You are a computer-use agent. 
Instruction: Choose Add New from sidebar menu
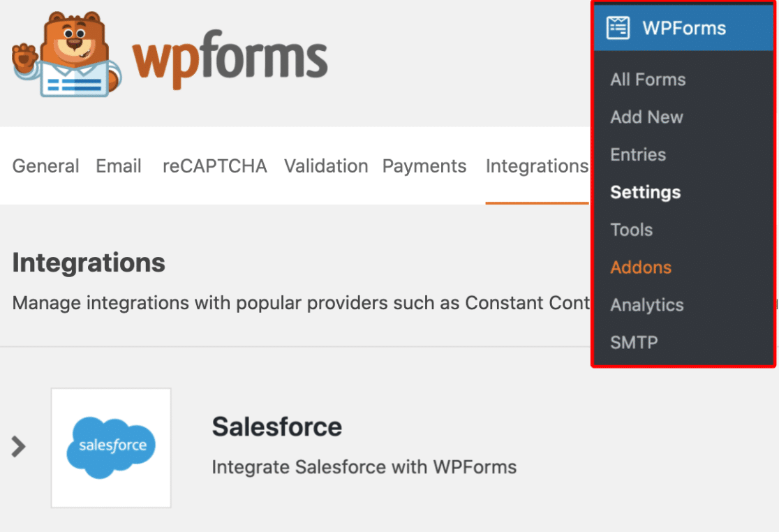pyautogui.click(x=646, y=117)
